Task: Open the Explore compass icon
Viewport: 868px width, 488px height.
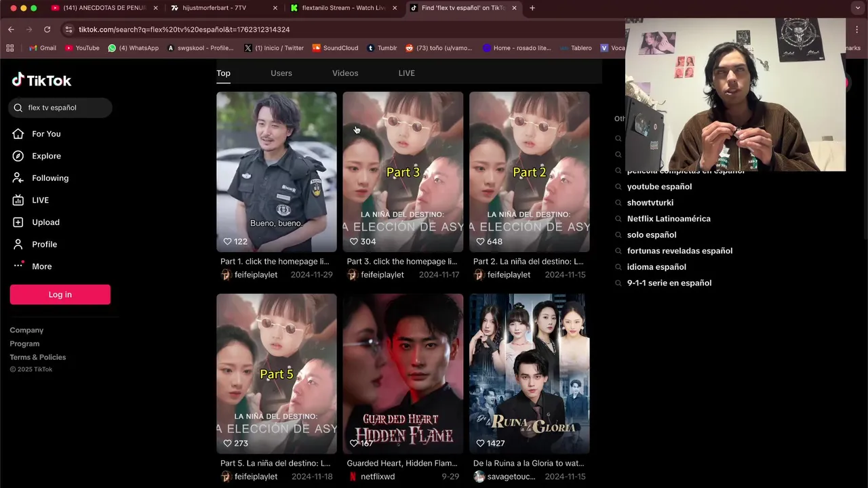Action: pyautogui.click(x=18, y=156)
